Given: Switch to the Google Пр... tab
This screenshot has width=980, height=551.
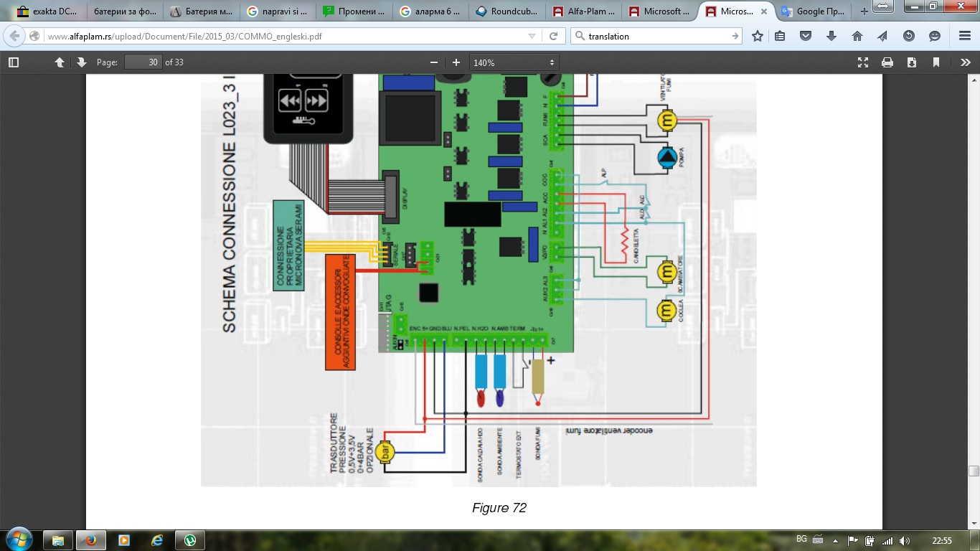Looking at the screenshot, I should (x=816, y=11).
